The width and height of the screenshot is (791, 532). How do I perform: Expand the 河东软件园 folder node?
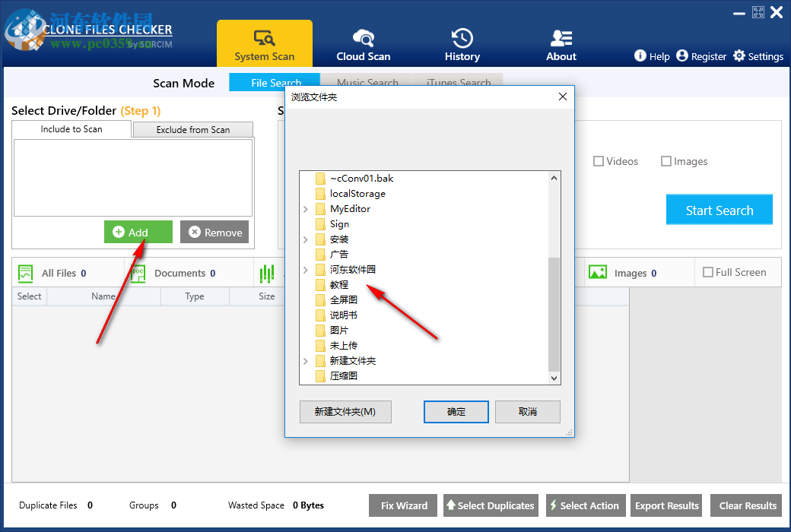pyautogui.click(x=307, y=269)
